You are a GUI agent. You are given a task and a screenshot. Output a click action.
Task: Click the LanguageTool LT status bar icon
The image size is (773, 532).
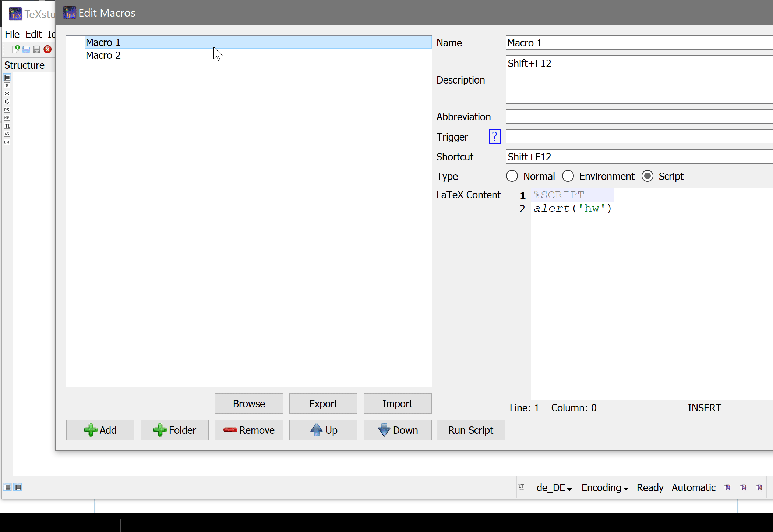tap(521, 487)
